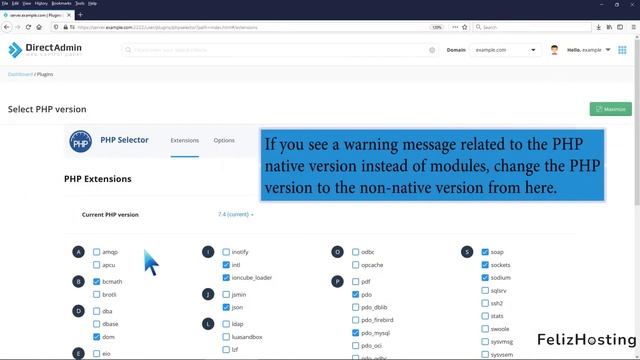Check the jsmin extension
640x360 pixels.
point(226,294)
